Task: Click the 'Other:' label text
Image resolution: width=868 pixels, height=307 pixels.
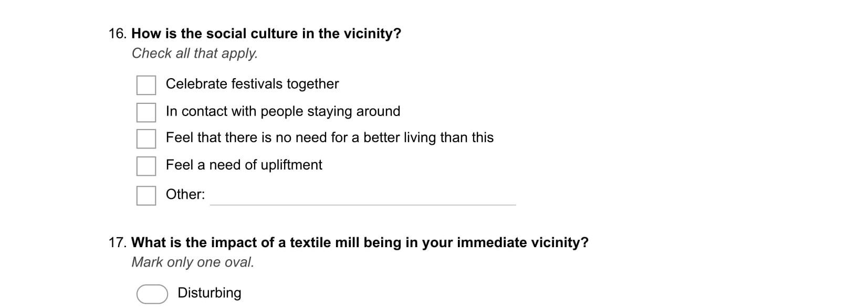Action: click(x=185, y=194)
